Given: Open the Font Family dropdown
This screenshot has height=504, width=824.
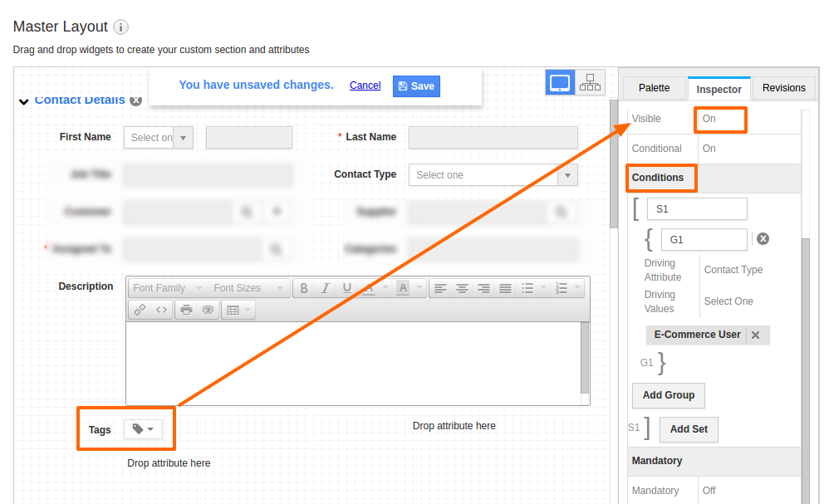Looking at the screenshot, I should (x=168, y=288).
